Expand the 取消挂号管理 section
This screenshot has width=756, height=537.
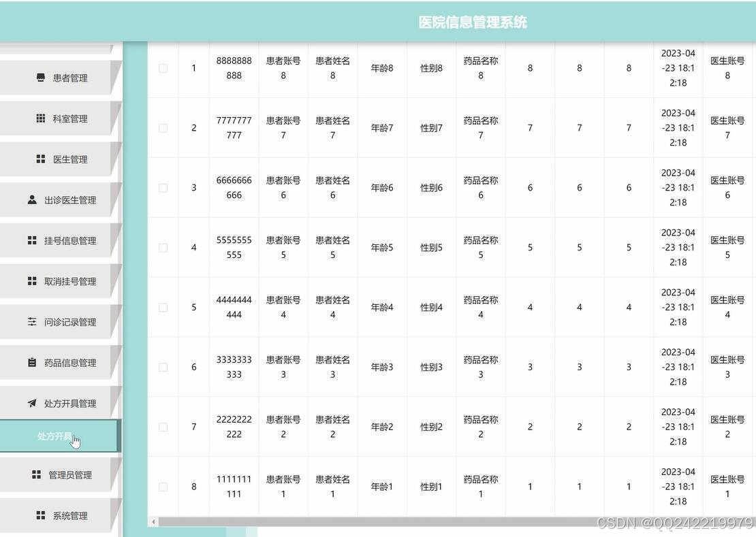[x=60, y=281]
